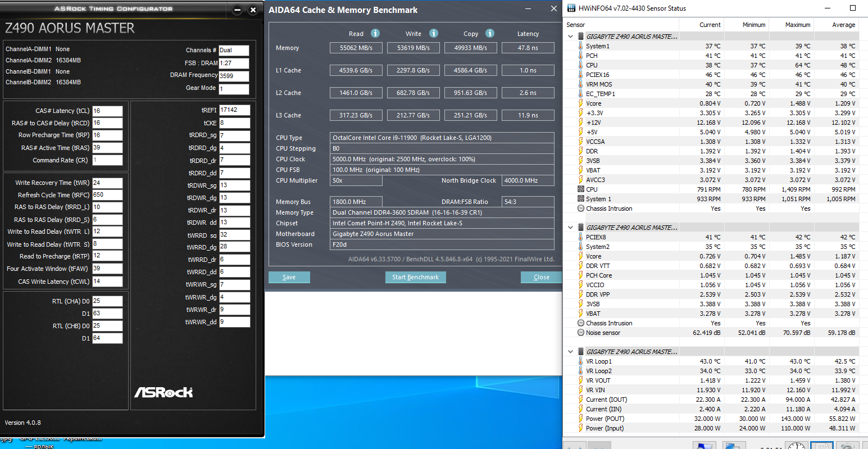Click the Save button in AIDA64
Image resolution: width=868 pixels, height=449 pixels.
(289, 277)
